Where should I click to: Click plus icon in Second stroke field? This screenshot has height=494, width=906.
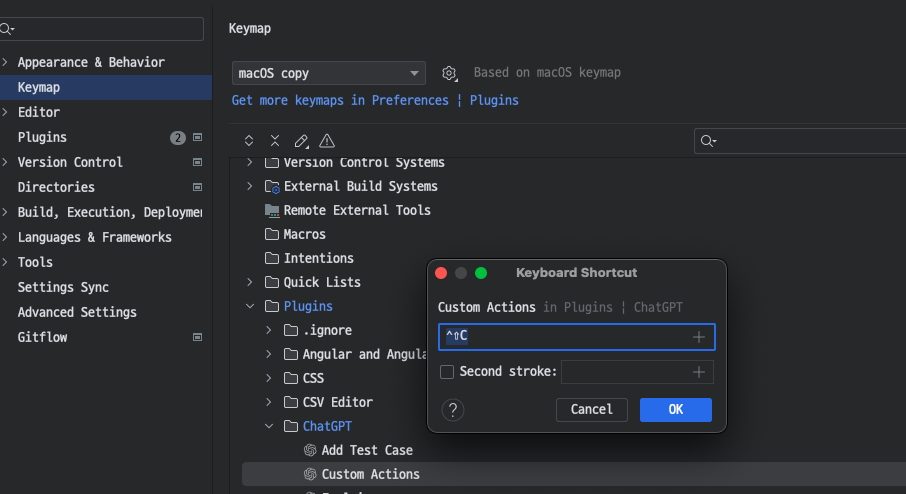click(699, 372)
